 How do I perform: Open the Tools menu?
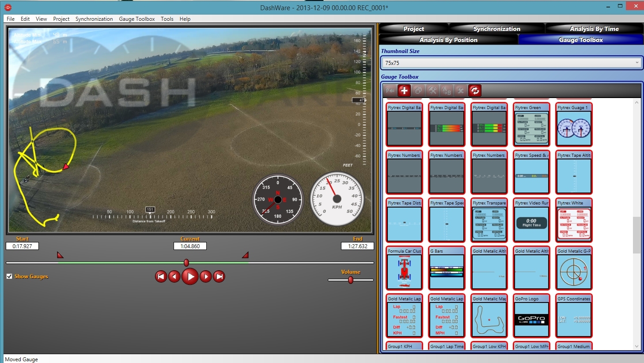(x=167, y=19)
